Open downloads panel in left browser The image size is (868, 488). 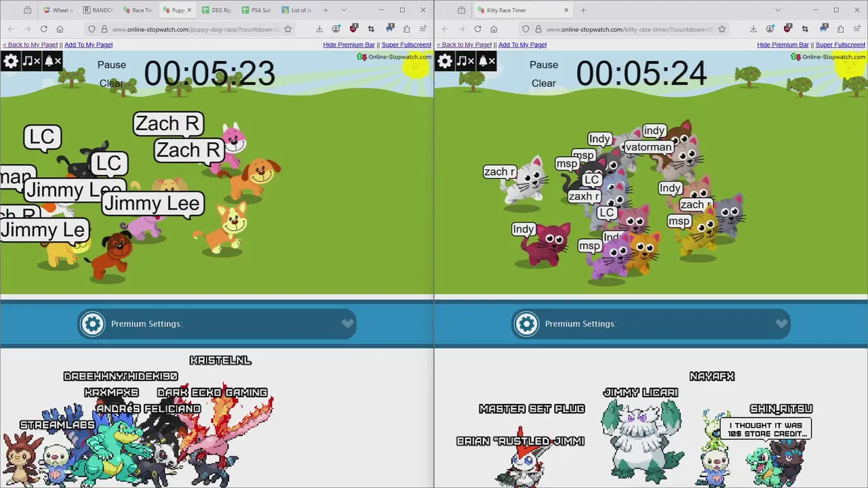pyautogui.click(x=319, y=29)
